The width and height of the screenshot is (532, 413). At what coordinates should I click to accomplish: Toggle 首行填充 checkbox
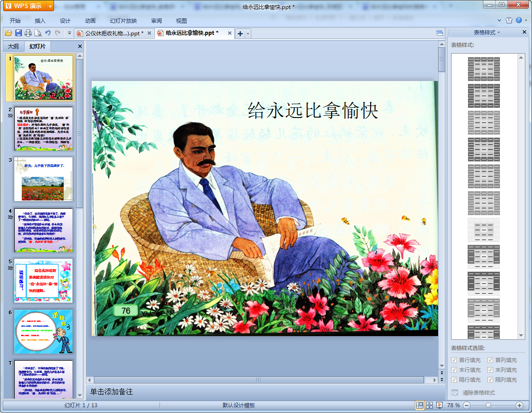coord(454,360)
